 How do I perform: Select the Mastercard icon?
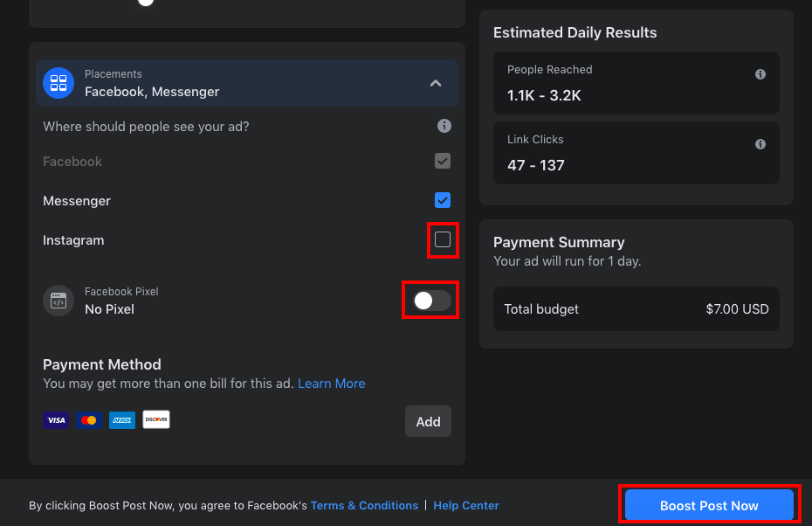click(89, 419)
